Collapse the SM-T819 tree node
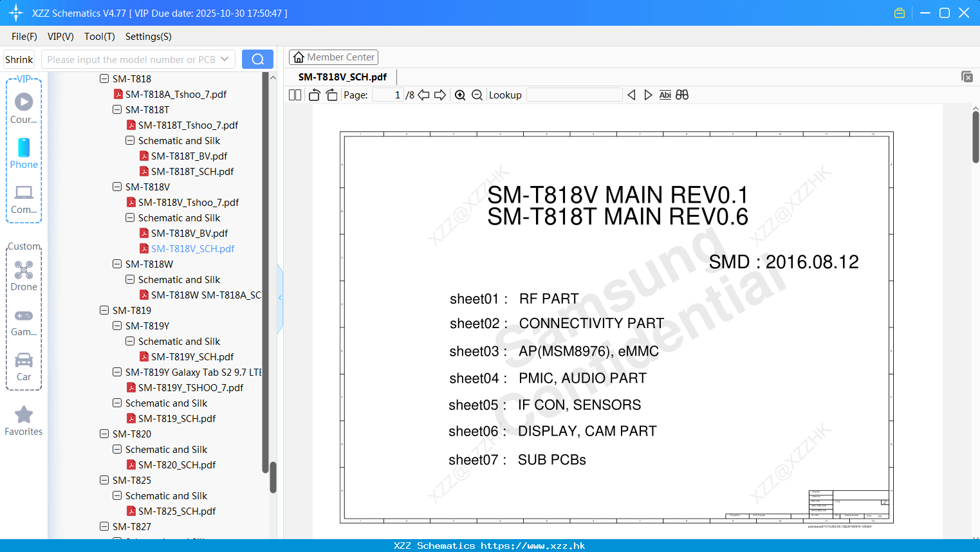 click(104, 310)
